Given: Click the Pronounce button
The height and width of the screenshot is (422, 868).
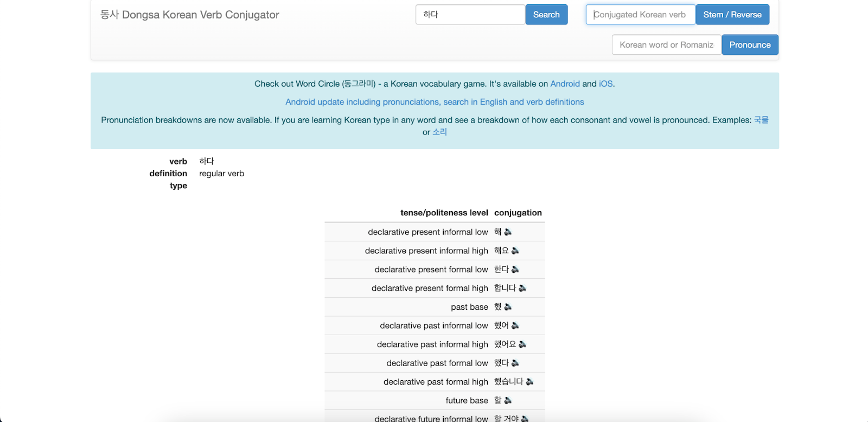Looking at the screenshot, I should pyautogui.click(x=750, y=45).
